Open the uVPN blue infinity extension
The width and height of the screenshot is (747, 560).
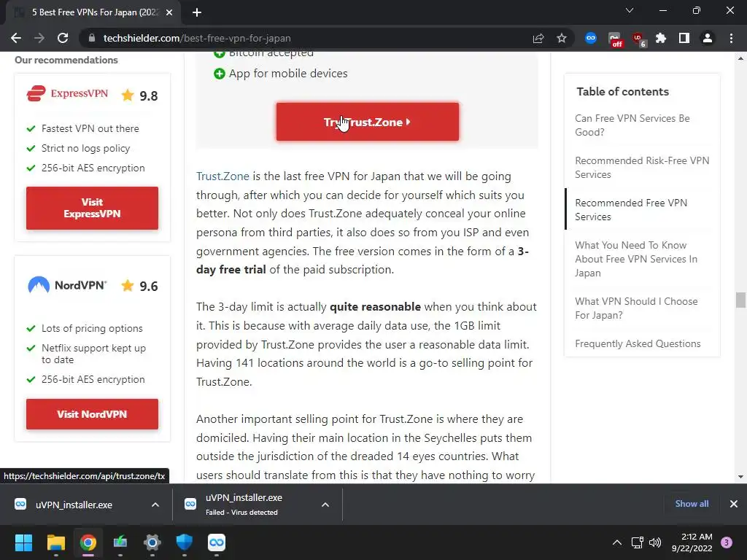tap(591, 38)
